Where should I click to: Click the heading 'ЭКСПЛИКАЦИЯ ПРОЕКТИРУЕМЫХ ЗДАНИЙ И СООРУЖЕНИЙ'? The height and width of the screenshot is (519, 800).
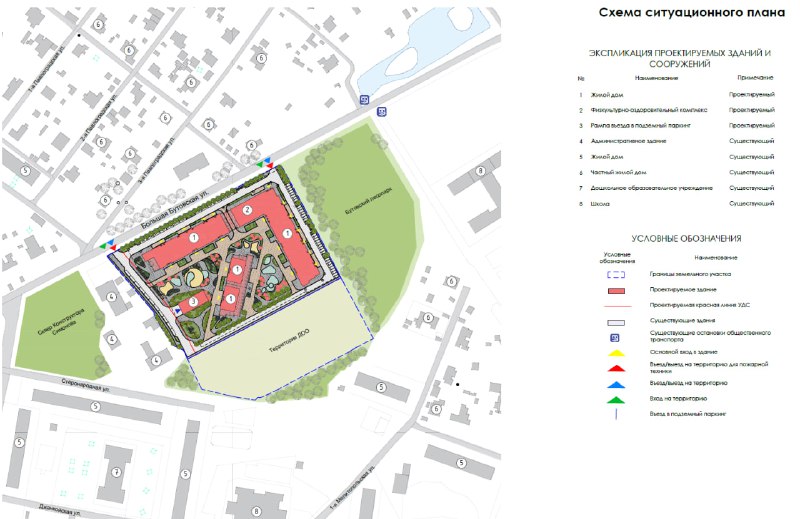pos(680,59)
